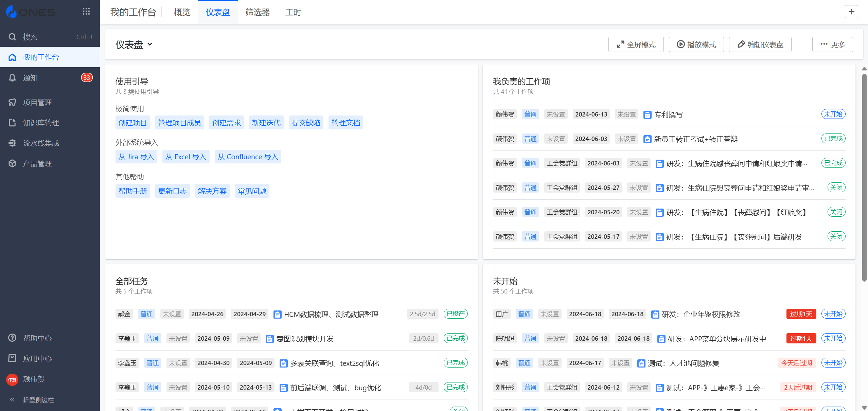This screenshot has width=868, height=411.
Task: Click the search magnifier icon in sidebar
Action: 12,37
